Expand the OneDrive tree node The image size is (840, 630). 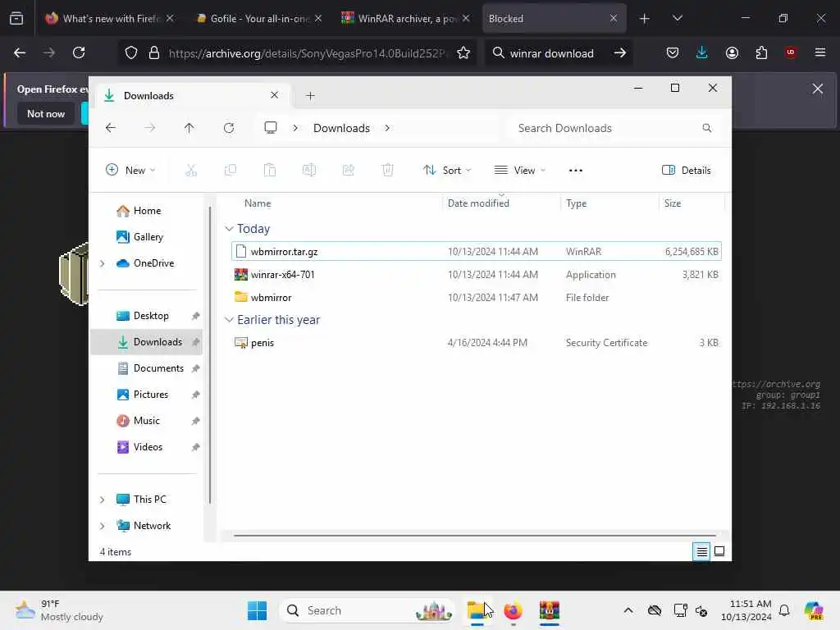(x=103, y=263)
